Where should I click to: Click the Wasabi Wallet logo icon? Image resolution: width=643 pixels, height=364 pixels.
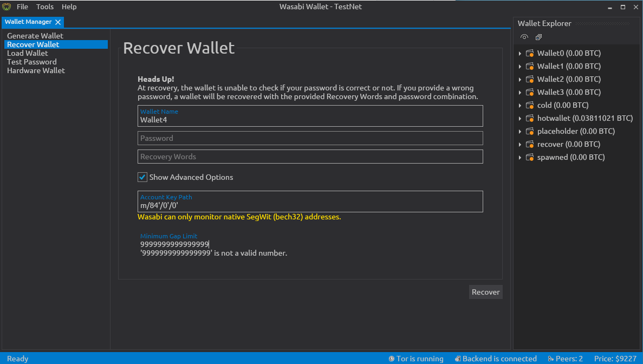coord(7,7)
